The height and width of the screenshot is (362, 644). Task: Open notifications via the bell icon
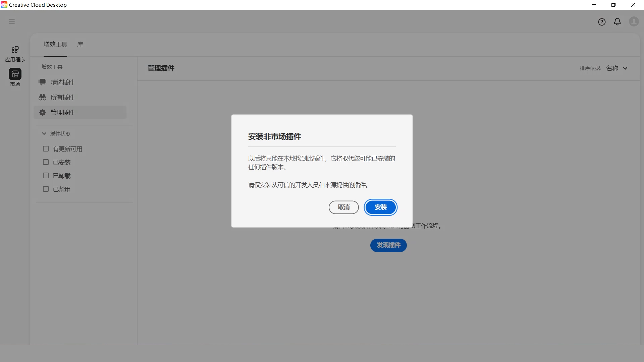pos(618,21)
